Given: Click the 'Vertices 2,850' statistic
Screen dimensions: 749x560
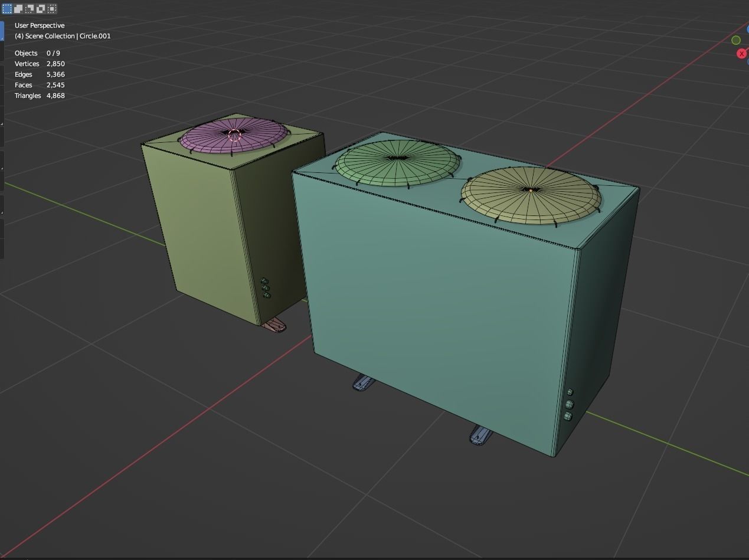Looking at the screenshot, I should click(40, 64).
